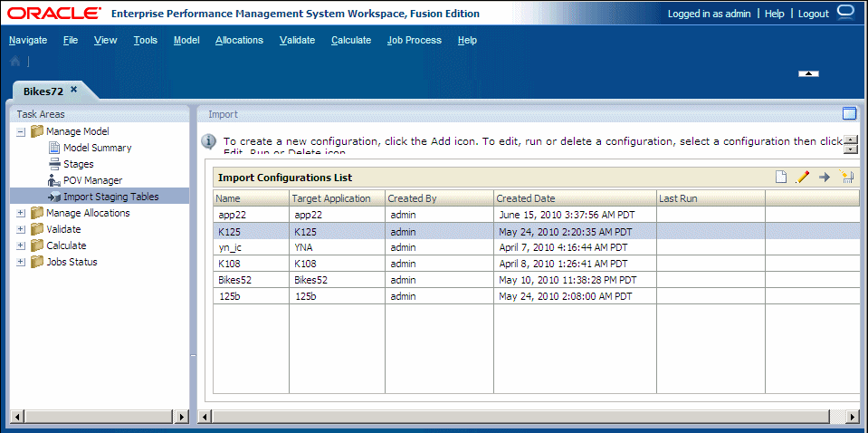Click the POV Manager person icon
The image size is (868, 433).
pyautogui.click(x=54, y=180)
